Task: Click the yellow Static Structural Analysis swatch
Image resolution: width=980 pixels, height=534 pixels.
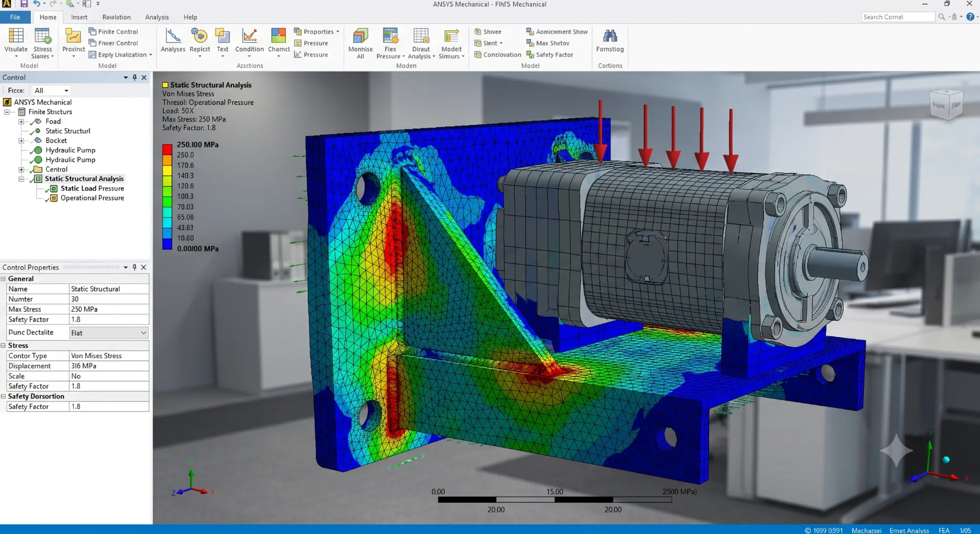Action: [x=165, y=85]
